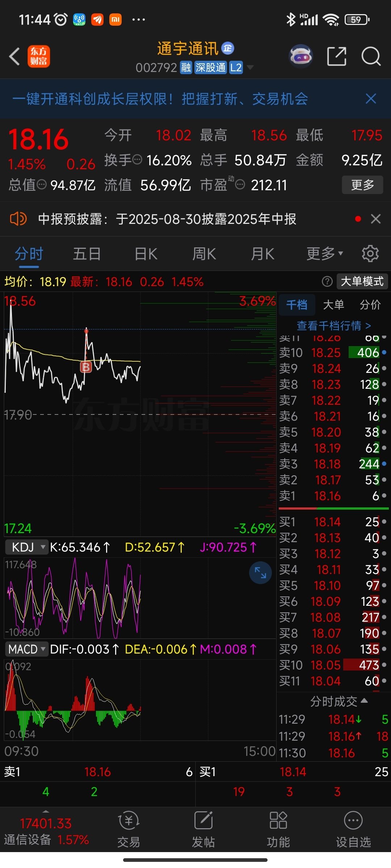
Task: Tap bottom 买1 18.14 summary bar
Action: (294, 772)
